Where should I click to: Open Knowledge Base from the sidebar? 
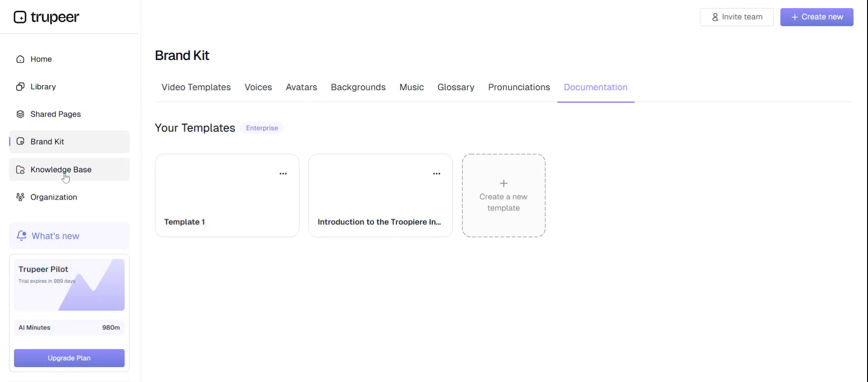pyautogui.click(x=69, y=170)
